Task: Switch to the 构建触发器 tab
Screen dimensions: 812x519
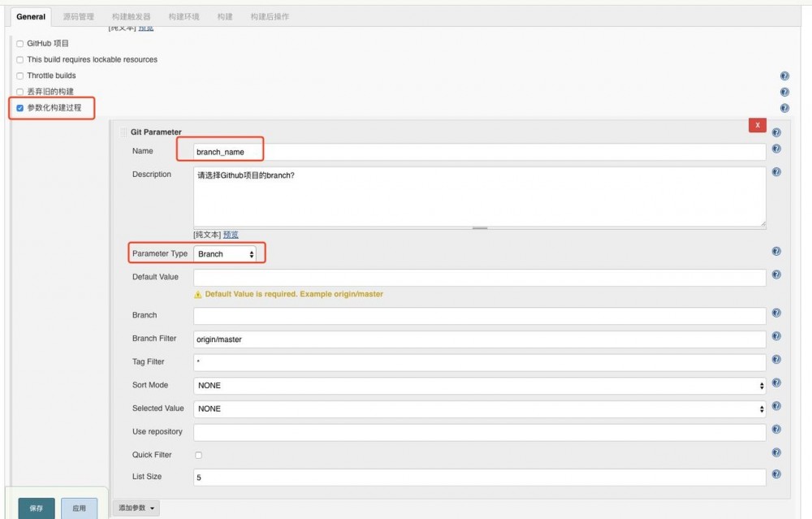Action: 131,16
